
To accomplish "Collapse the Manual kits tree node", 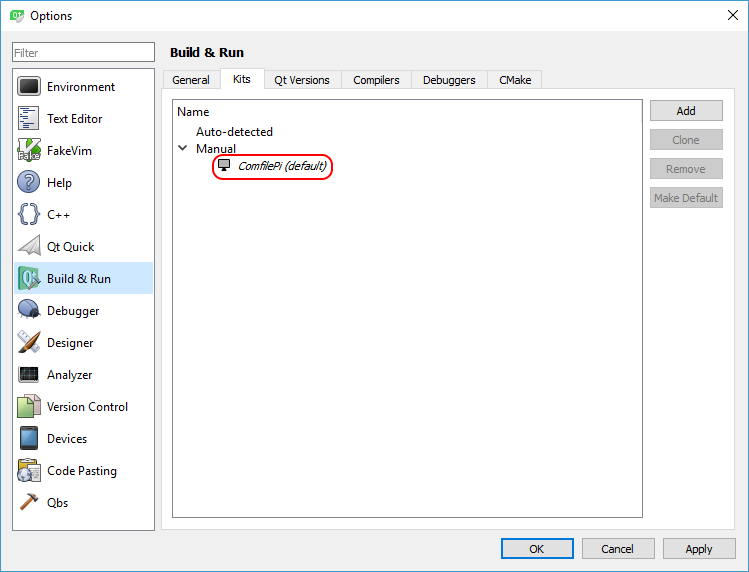I will point(183,148).
